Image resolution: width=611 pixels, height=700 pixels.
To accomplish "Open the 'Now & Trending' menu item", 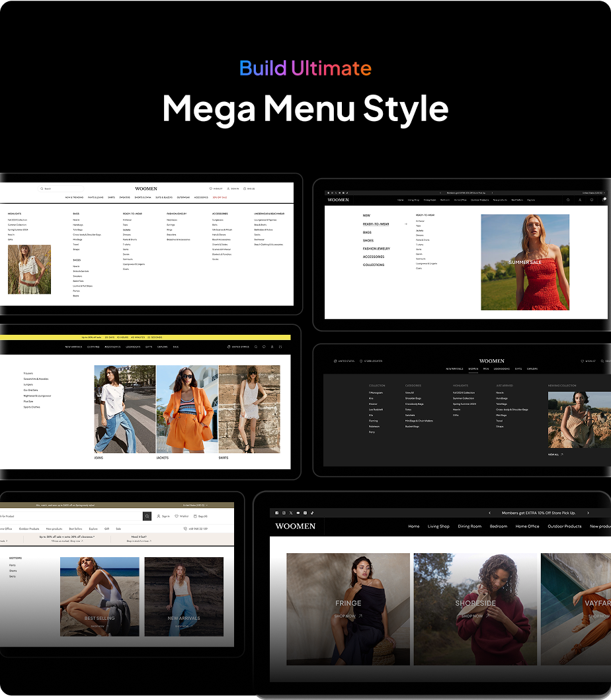I will pyautogui.click(x=74, y=197).
